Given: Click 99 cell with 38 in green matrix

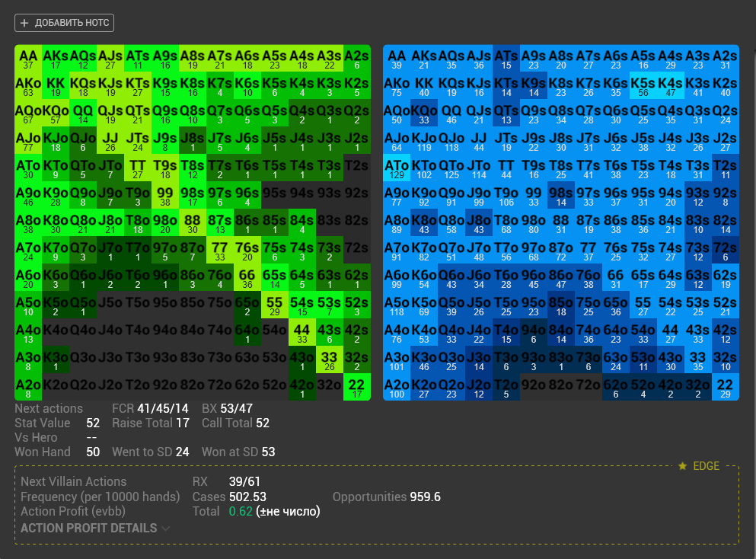Looking at the screenshot, I should pyautogui.click(x=165, y=195).
